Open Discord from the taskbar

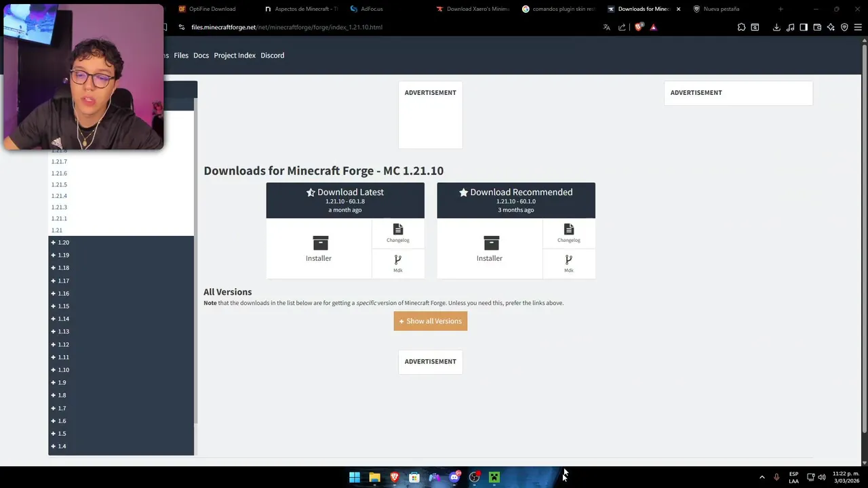[x=454, y=477]
